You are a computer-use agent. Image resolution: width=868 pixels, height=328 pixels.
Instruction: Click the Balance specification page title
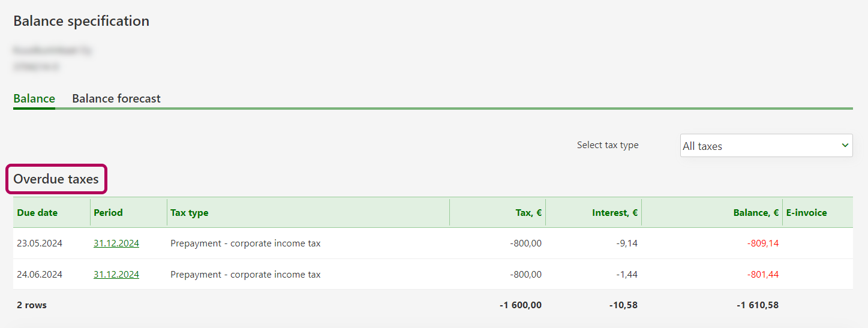click(x=82, y=21)
